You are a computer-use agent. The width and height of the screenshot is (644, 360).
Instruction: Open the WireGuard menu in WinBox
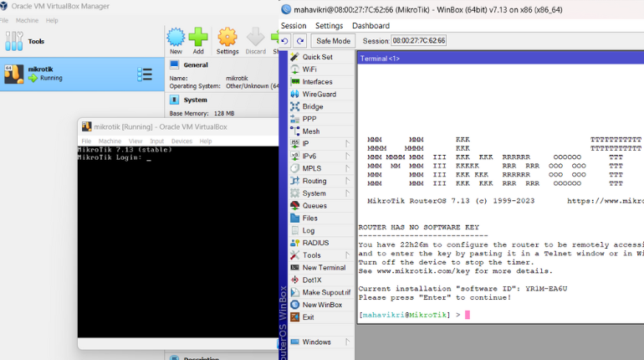tap(317, 95)
